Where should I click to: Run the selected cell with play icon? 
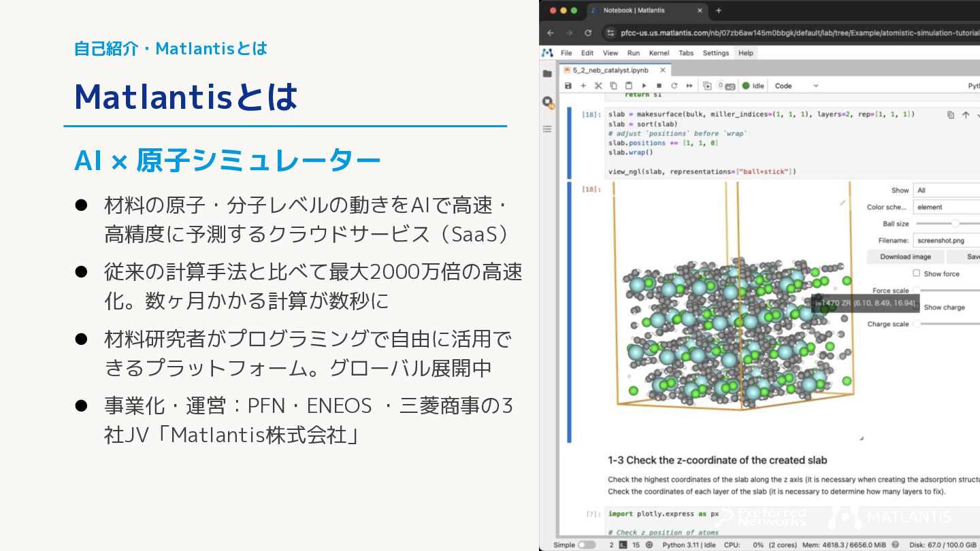point(644,86)
